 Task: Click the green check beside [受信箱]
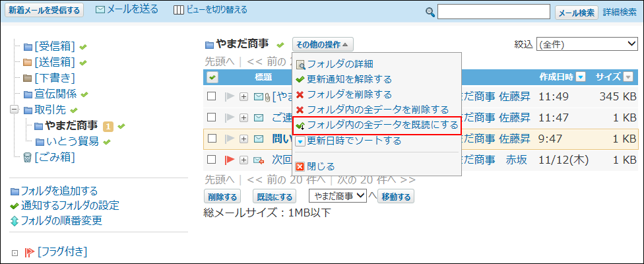click(83, 48)
